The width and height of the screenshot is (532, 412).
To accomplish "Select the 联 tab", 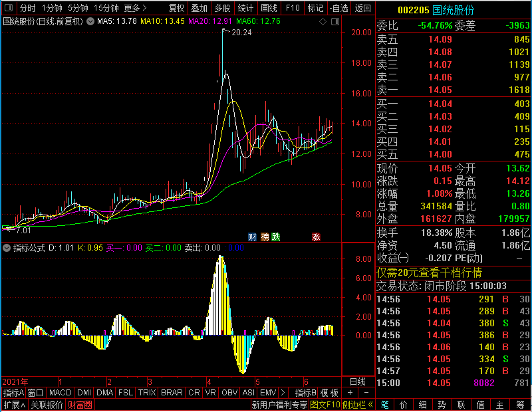I will point(461,405).
